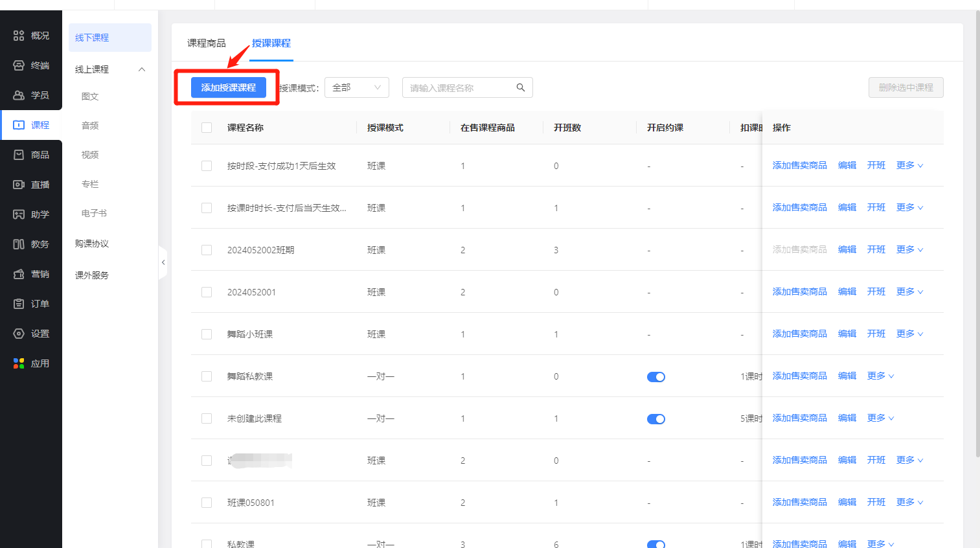Check the row 2024052002班期

[x=207, y=250]
